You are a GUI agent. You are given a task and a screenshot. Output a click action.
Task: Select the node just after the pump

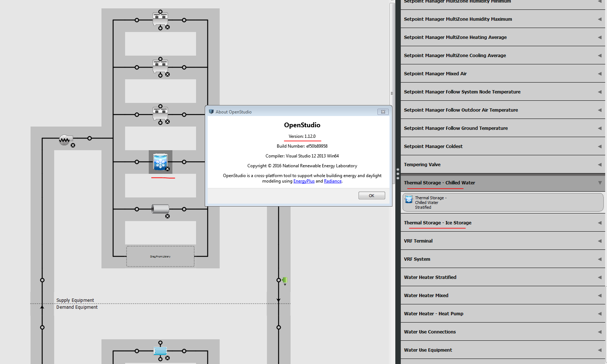pos(89,138)
